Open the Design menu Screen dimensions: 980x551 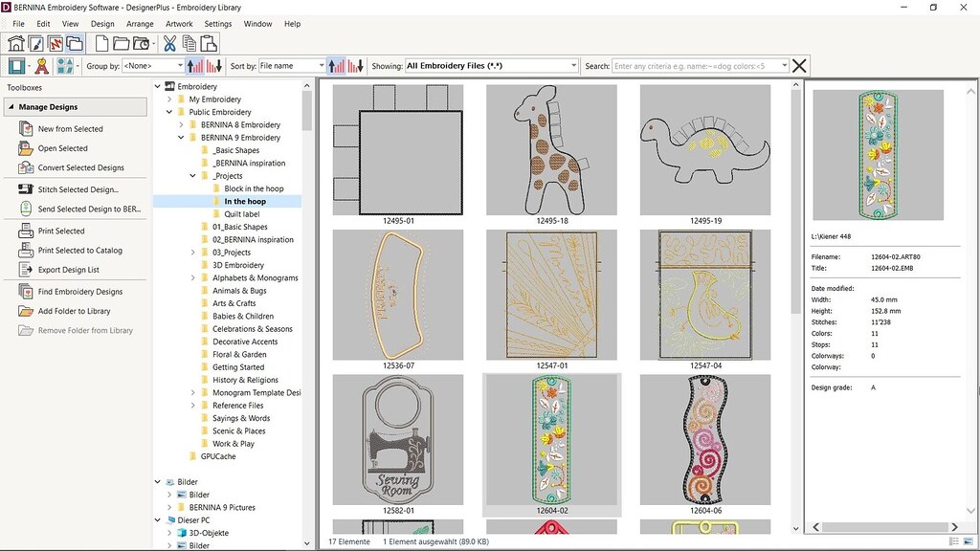coord(101,24)
